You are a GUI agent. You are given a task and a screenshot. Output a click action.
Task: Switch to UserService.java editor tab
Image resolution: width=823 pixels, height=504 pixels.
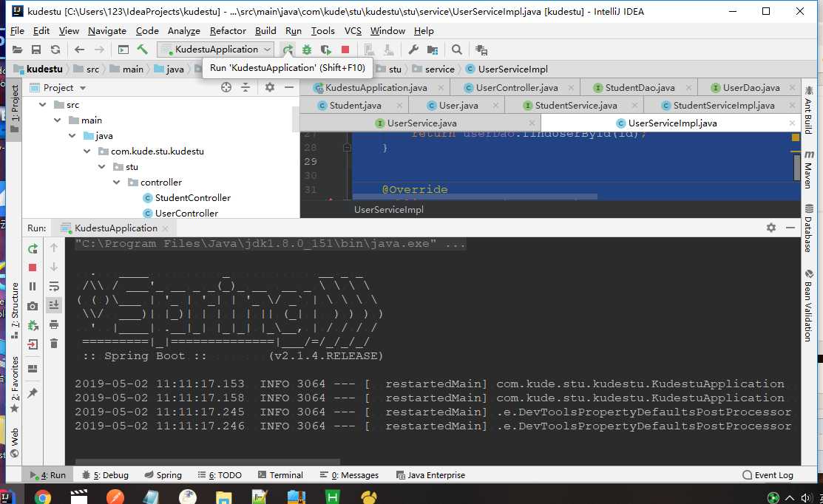click(421, 123)
